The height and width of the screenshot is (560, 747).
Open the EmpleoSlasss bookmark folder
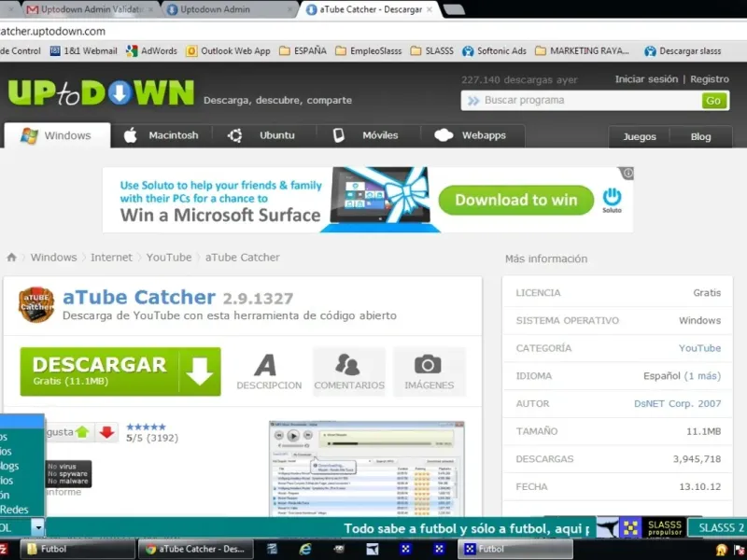tap(369, 51)
